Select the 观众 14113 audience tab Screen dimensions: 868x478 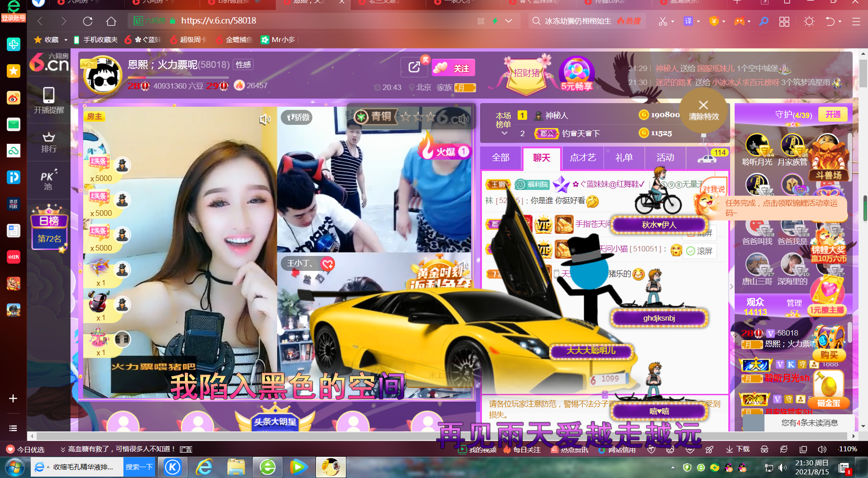(755, 306)
